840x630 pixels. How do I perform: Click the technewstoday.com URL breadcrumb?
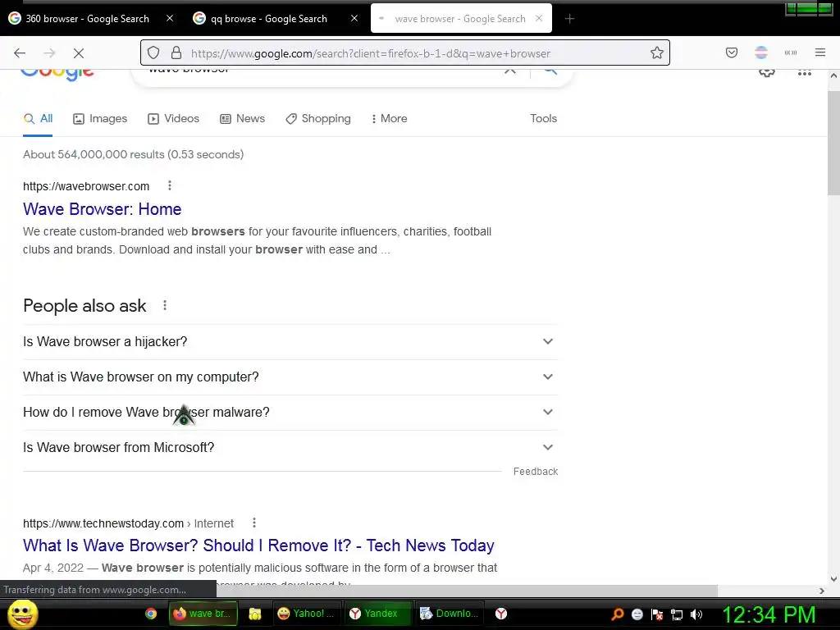[x=129, y=523]
